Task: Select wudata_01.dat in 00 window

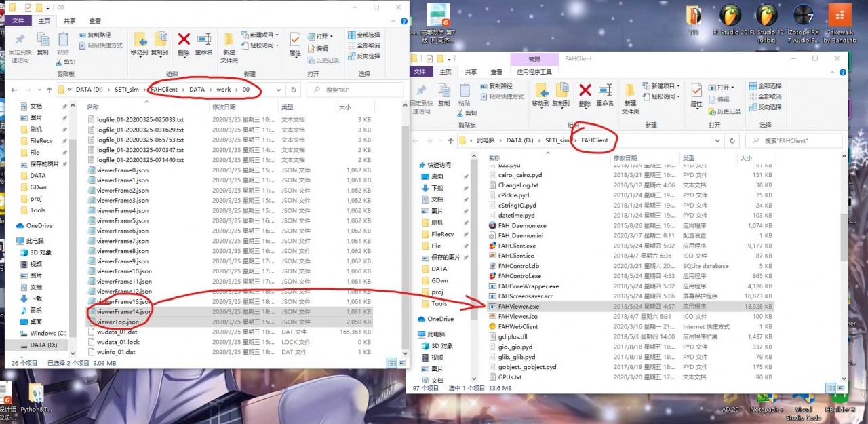Action: [x=230, y=332]
